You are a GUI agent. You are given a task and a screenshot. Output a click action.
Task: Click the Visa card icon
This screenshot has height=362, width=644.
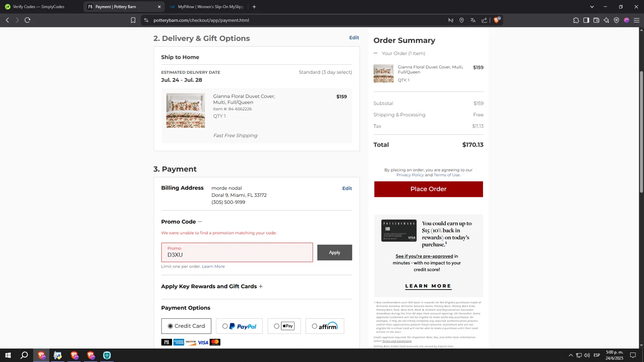[x=203, y=342]
